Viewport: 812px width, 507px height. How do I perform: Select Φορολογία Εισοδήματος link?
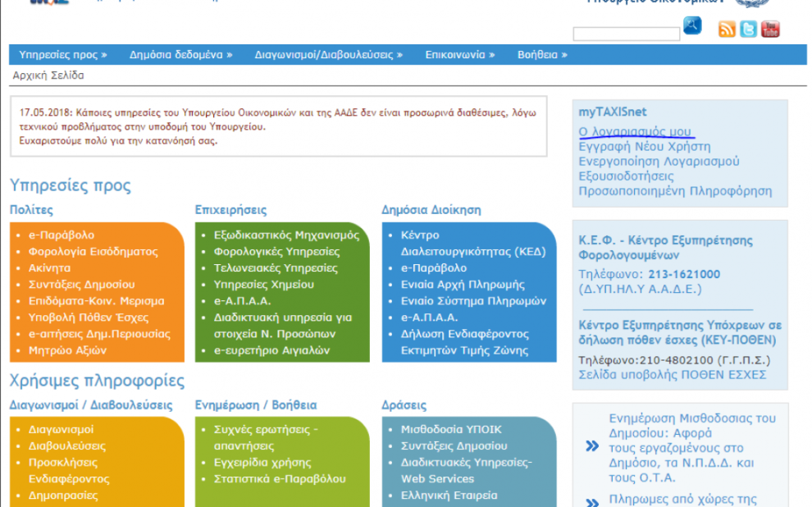[x=93, y=251]
